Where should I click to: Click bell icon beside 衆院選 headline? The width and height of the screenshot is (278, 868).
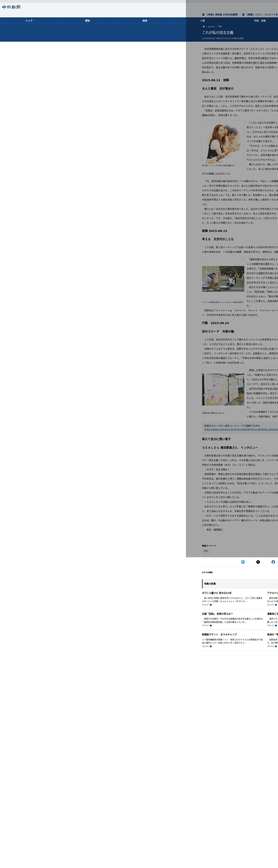[203, 14]
